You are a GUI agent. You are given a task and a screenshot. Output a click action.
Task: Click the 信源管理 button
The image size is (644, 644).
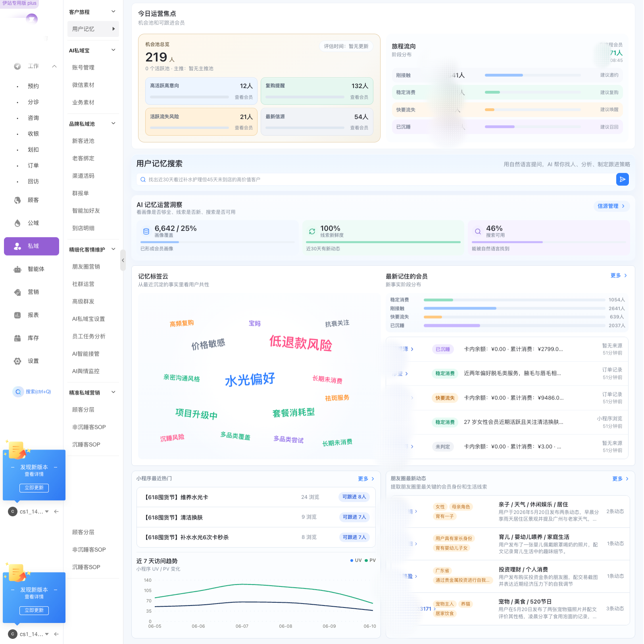(x=611, y=206)
